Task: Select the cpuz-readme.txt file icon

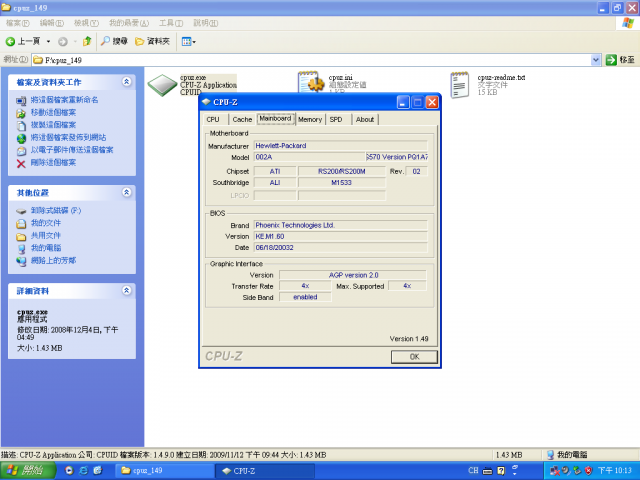Action: [x=460, y=85]
